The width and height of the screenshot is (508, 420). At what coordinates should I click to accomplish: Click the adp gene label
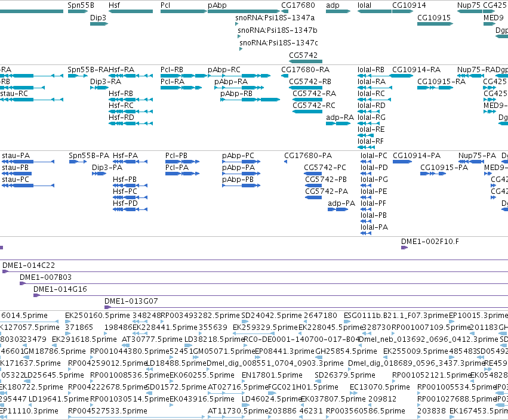(x=332, y=5)
